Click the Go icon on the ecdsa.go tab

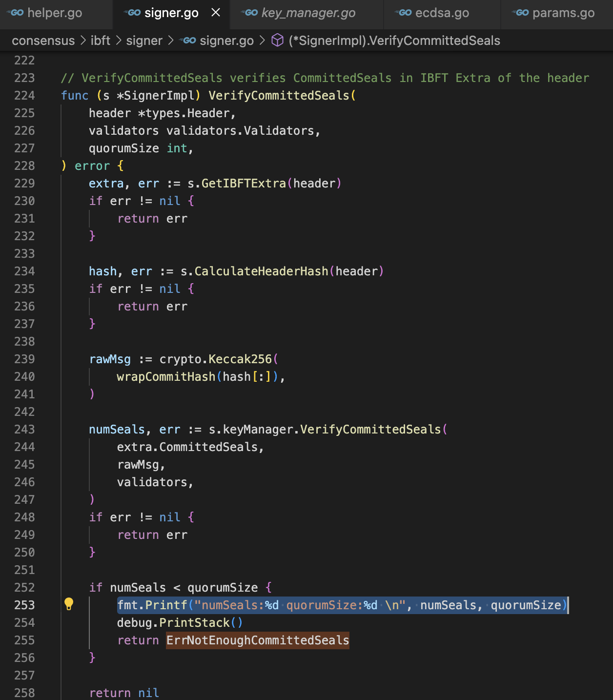404,13
